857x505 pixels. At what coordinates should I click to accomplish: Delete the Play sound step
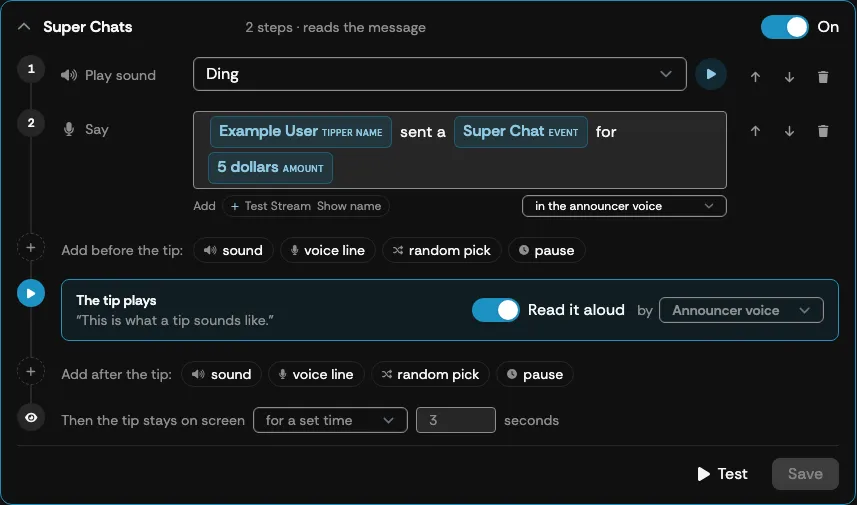click(823, 77)
